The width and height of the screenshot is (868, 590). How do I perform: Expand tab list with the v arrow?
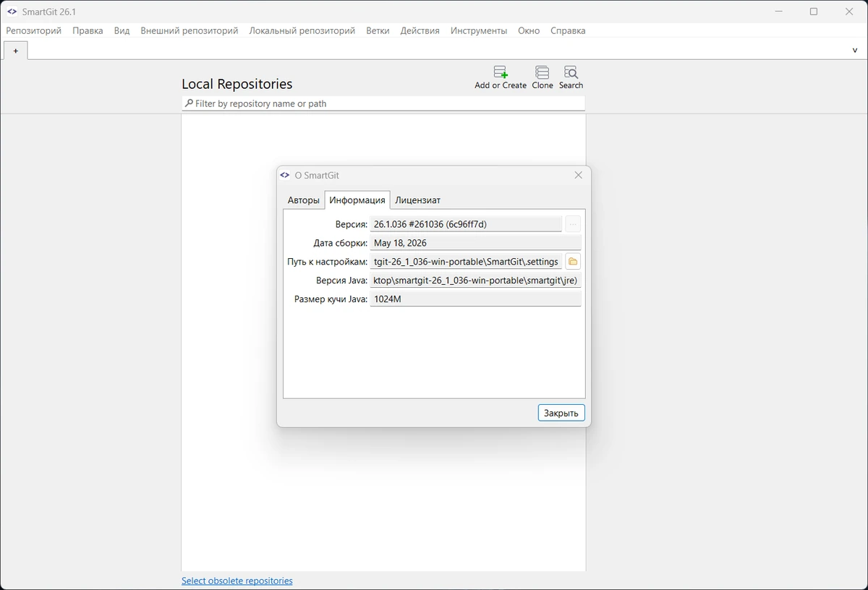point(855,51)
